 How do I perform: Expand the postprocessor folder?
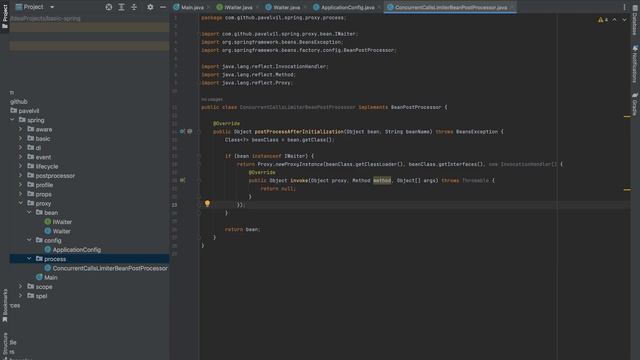pos(21,176)
